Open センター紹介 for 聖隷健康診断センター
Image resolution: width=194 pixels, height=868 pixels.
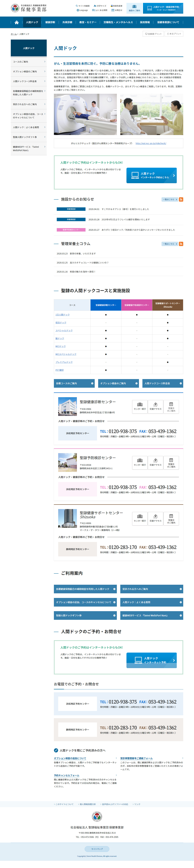(140, 407)
